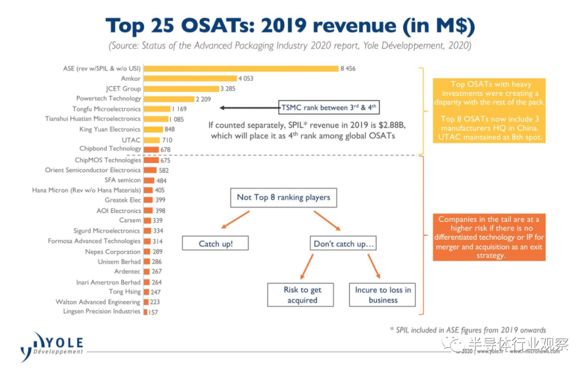Click the 'Don't catch up…' box

(343, 243)
